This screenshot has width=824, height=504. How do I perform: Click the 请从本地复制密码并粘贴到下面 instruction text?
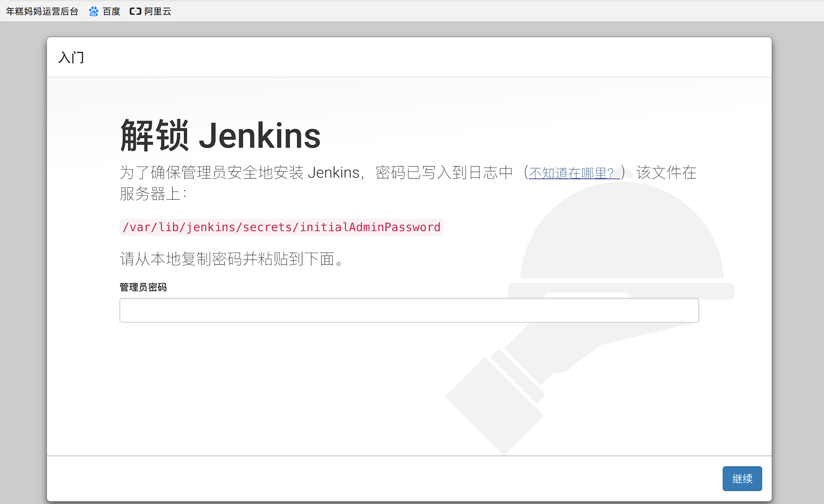pos(232,259)
